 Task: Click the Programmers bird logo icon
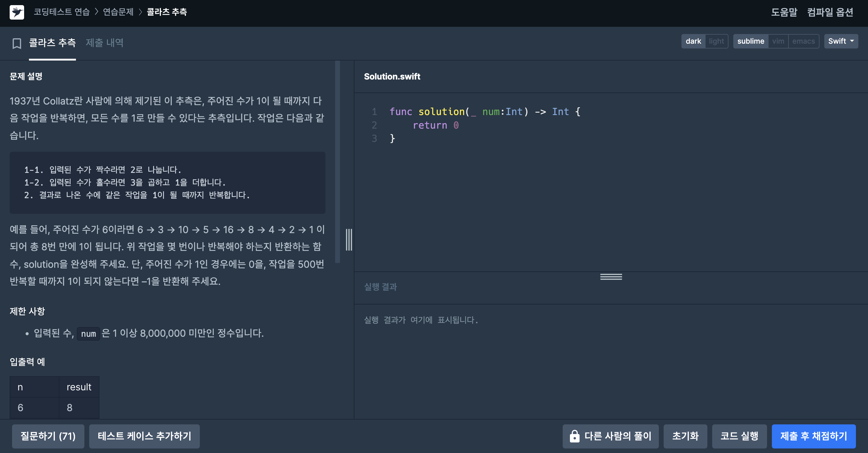(17, 12)
